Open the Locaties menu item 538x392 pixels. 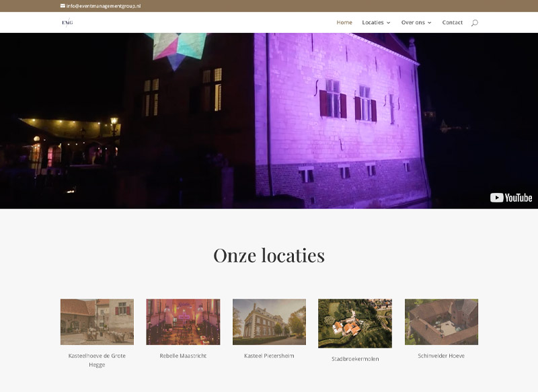(373, 23)
